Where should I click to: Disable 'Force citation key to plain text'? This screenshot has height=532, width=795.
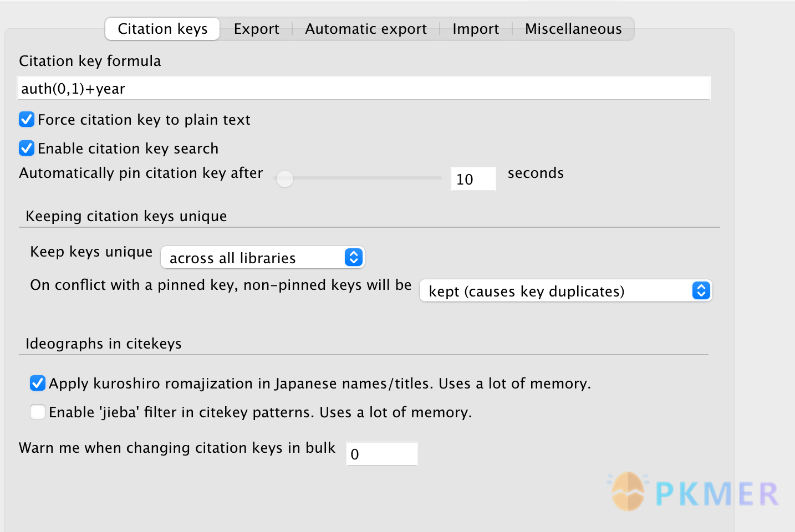pyautogui.click(x=26, y=119)
